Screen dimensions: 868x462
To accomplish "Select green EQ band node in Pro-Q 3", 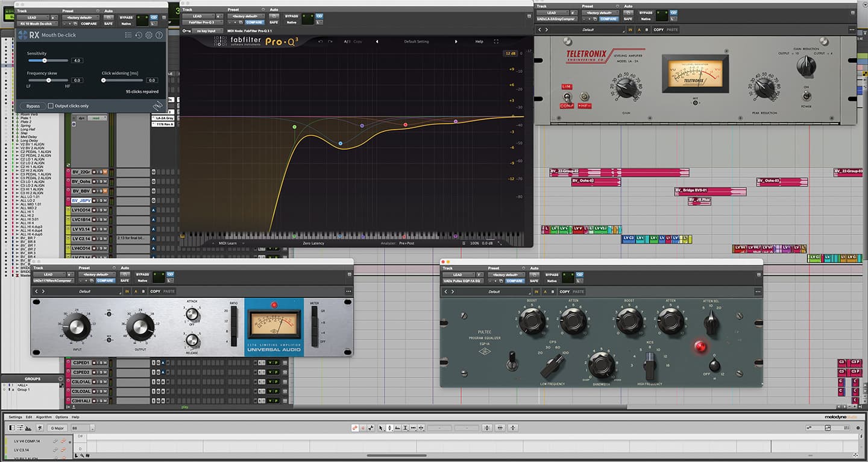I will (294, 127).
